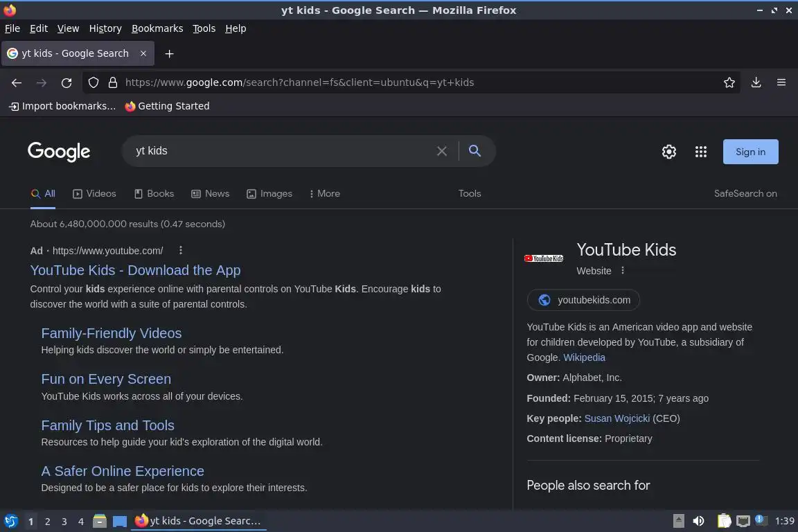
Task: Open clipboard manager tray icon
Action: pyautogui.click(x=724, y=521)
